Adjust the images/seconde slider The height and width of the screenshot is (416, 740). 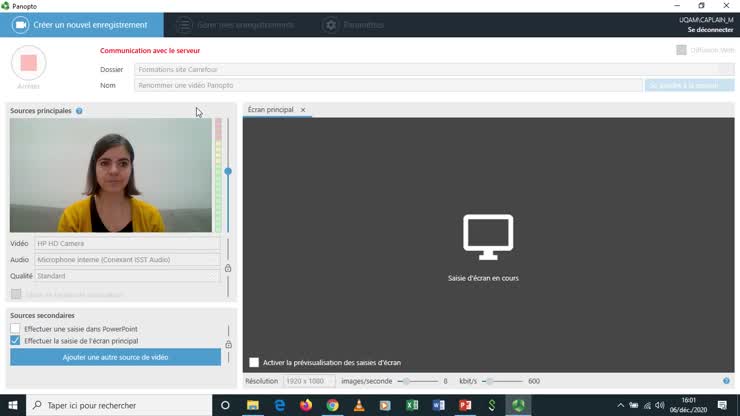pyautogui.click(x=406, y=381)
